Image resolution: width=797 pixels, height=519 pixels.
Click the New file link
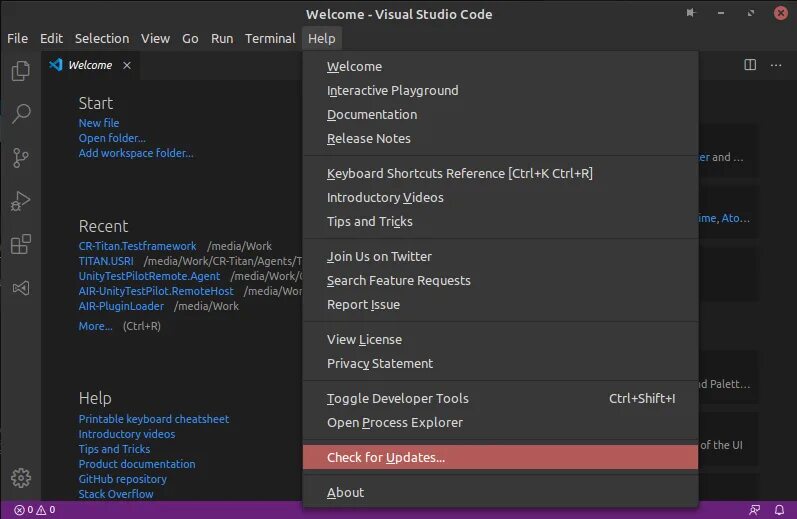tap(99, 123)
